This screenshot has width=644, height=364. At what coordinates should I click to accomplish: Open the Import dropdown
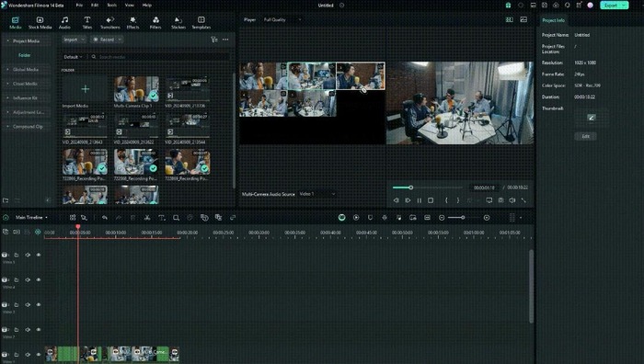(74, 40)
